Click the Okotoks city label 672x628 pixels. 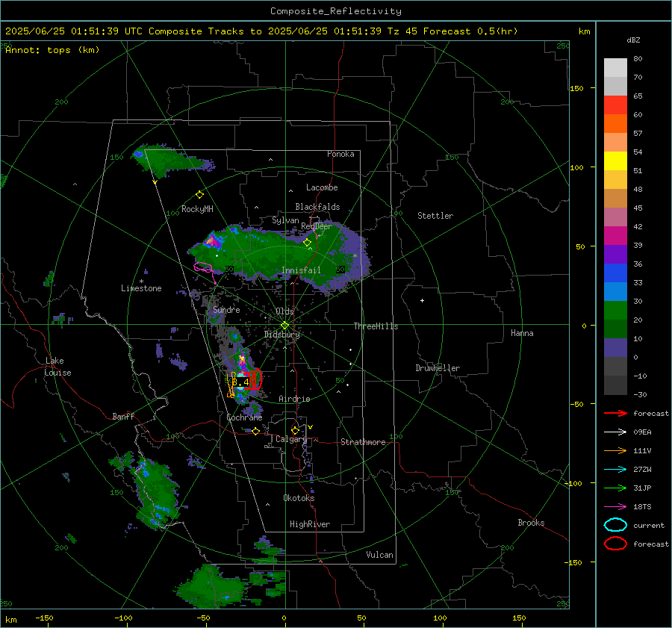pos(299,498)
